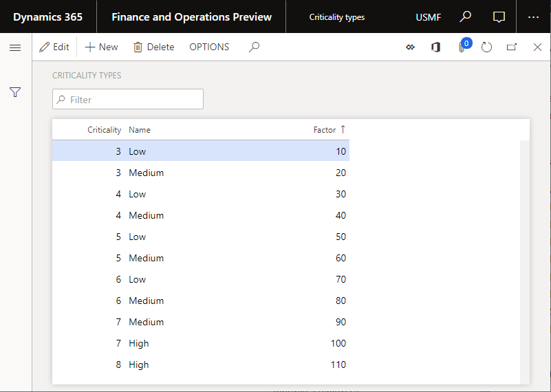Click the Finance and Operations Preview title
Screen dimensions: 551x392
(x=191, y=17)
